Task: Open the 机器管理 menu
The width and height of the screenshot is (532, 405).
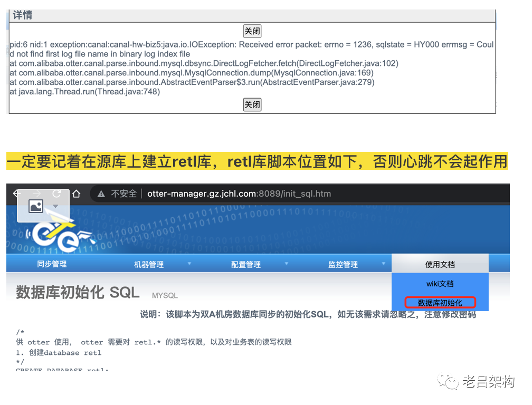Action: 149,264
